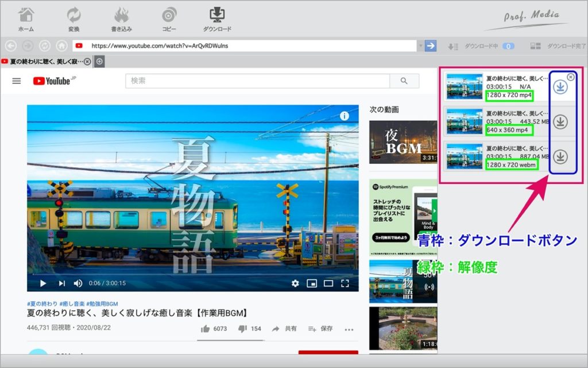Like the video with 6073 likes
Screen dimensions: 588x368
point(214,328)
